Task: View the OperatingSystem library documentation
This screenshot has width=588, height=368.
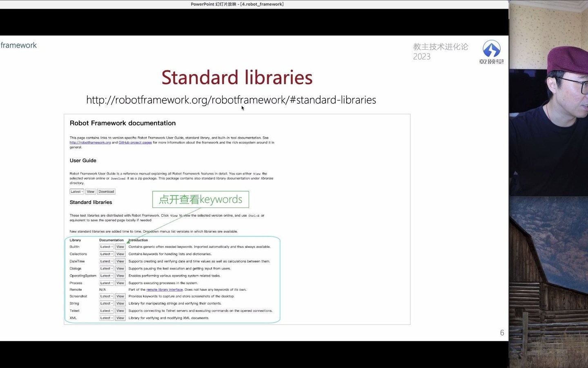Action: (120, 276)
